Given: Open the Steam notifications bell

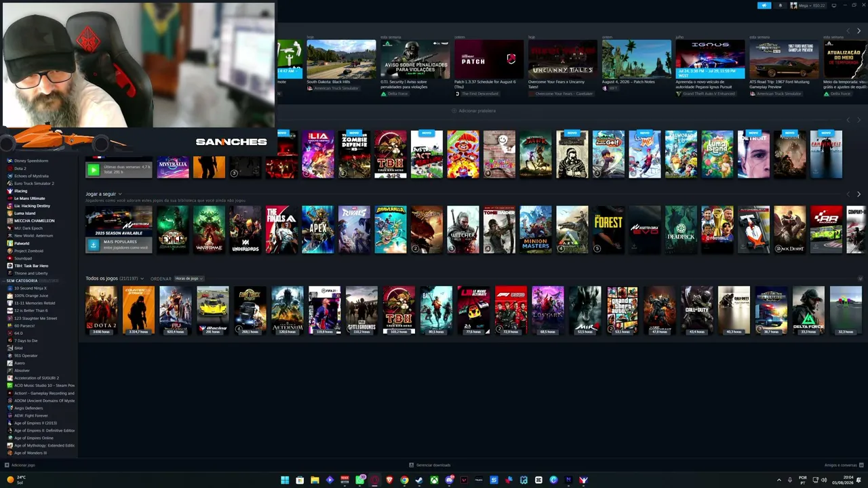Looking at the screenshot, I should tap(780, 5).
